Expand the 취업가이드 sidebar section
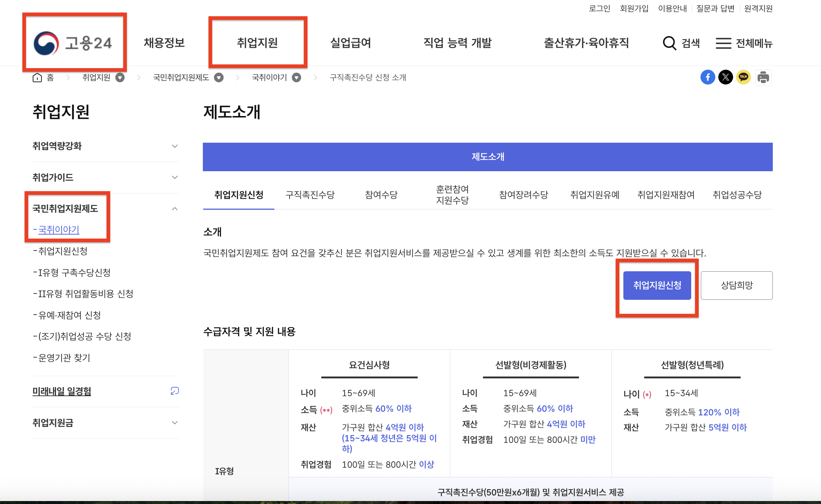The width and height of the screenshot is (821, 504). point(175,178)
